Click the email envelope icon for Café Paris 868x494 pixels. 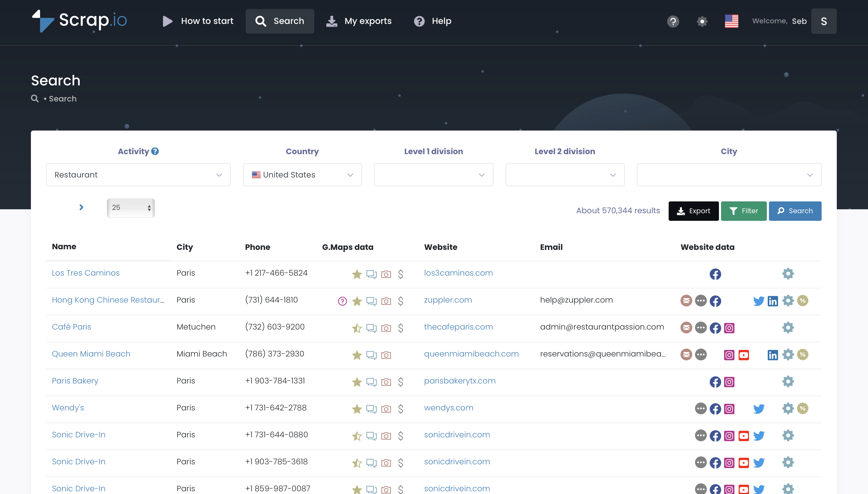[x=686, y=328]
